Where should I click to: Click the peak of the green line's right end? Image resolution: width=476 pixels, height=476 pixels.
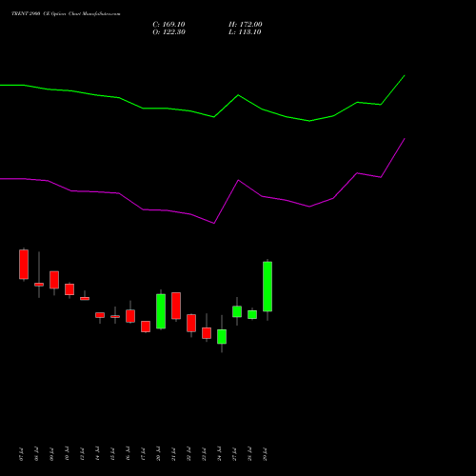pos(405,75)
